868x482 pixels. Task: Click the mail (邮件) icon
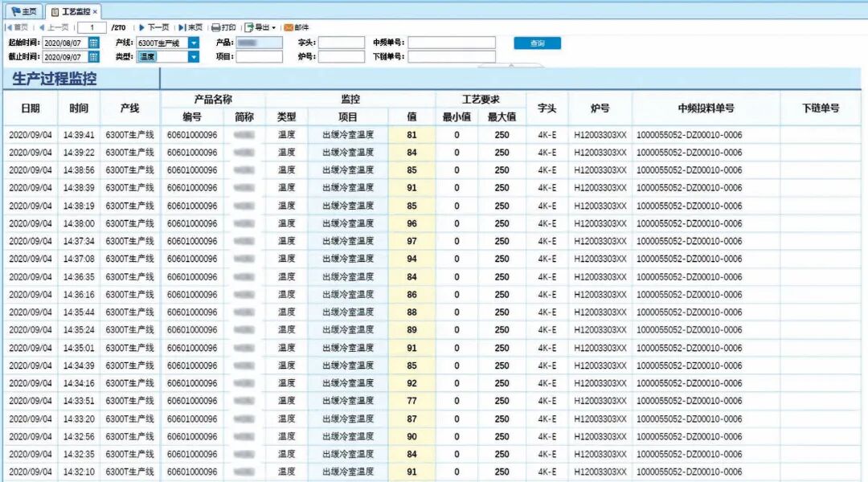click(295, 26)
